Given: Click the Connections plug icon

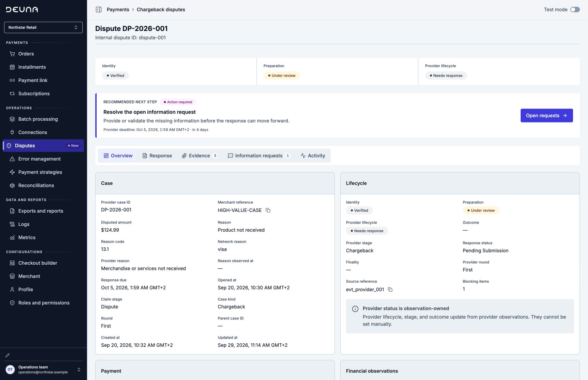Looking at the screenshot, I should click(x=12, y=132).
